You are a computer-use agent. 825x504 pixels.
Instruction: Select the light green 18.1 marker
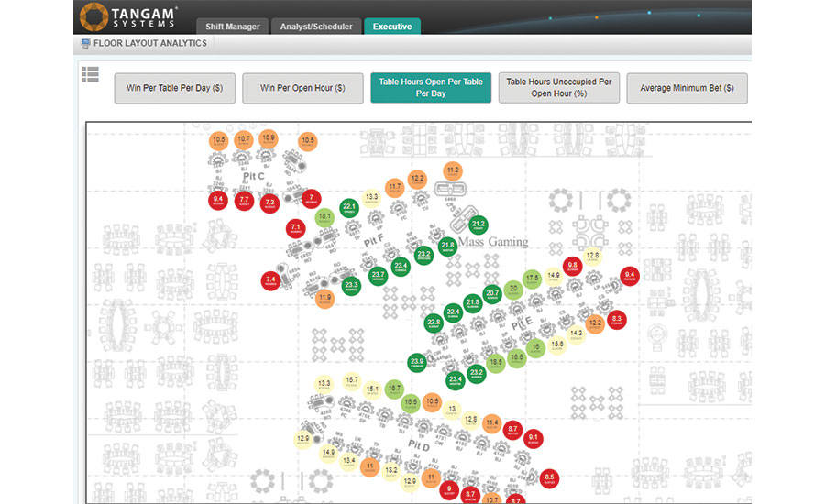324,217
